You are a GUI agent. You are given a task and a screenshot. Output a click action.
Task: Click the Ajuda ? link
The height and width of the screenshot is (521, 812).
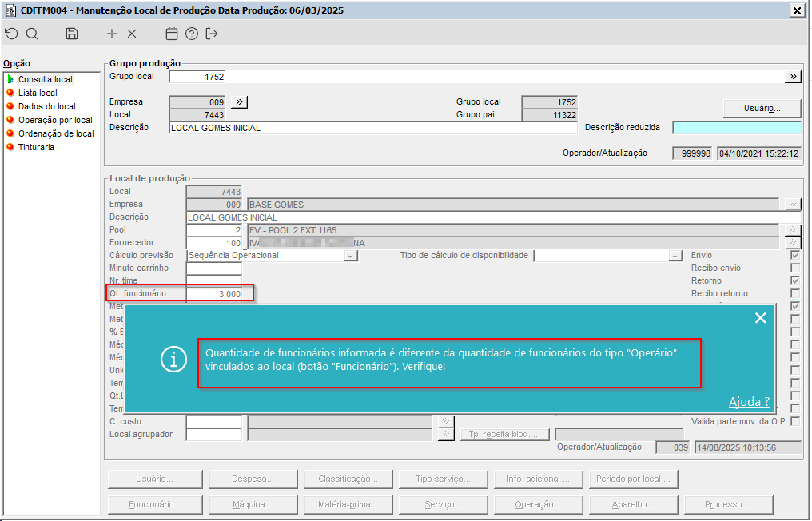point(749,401)
